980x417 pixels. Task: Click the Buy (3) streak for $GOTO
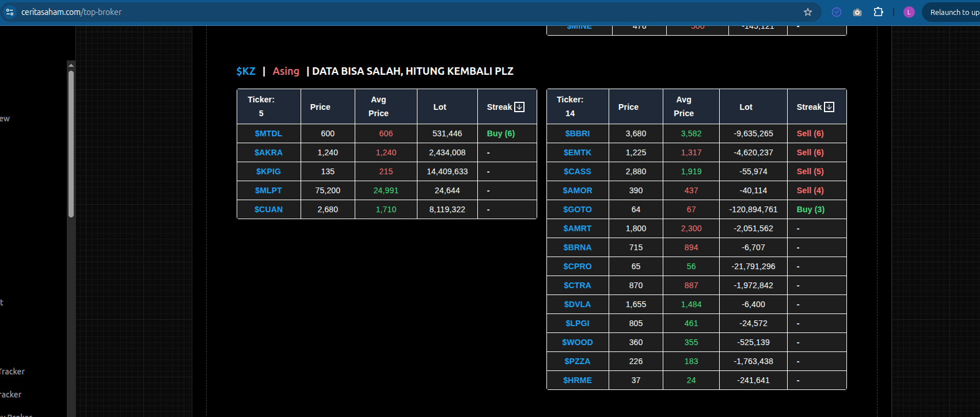click(811, 209)
